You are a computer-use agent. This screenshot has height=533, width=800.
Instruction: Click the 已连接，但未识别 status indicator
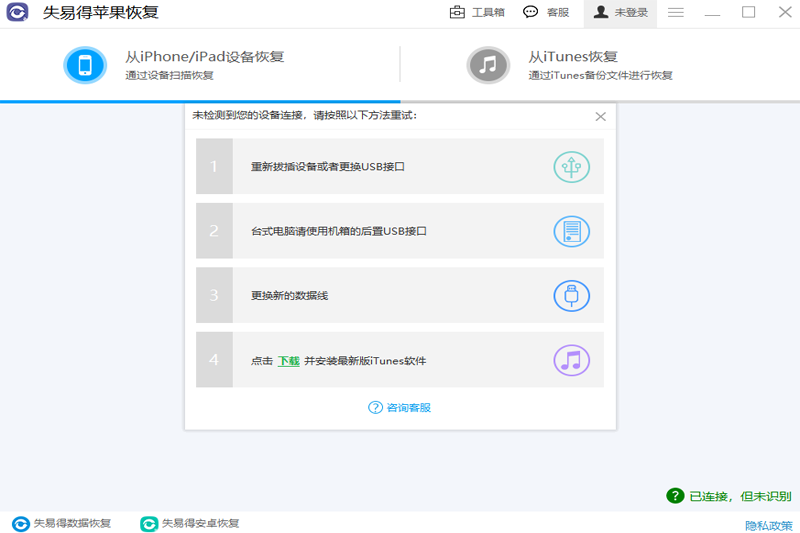(729, 496)
